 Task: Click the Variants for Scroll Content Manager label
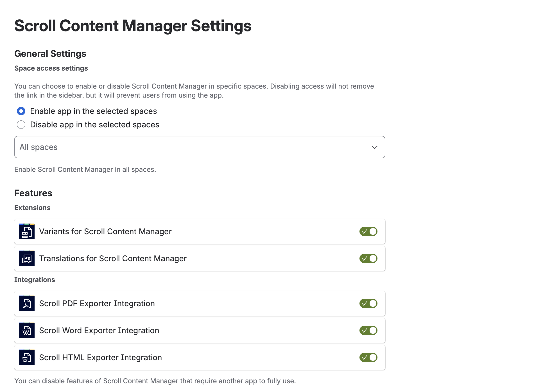[x=105, y=231]
